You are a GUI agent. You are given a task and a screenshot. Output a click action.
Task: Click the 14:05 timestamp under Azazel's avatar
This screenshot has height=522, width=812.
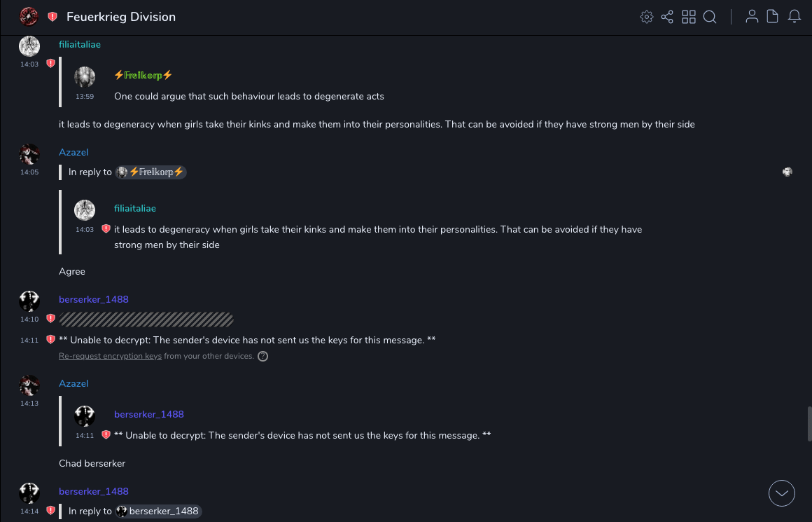(x=29, y=172)
